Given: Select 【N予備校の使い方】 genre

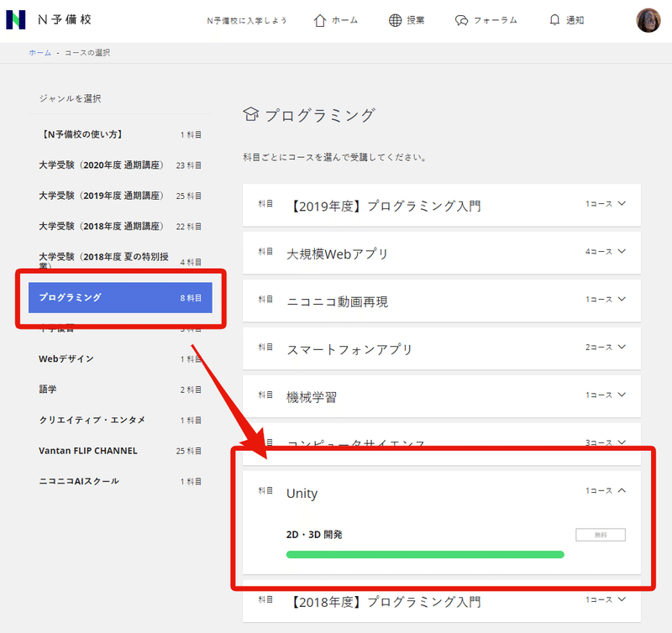Looking at the screenshot, I should (120, 134).
